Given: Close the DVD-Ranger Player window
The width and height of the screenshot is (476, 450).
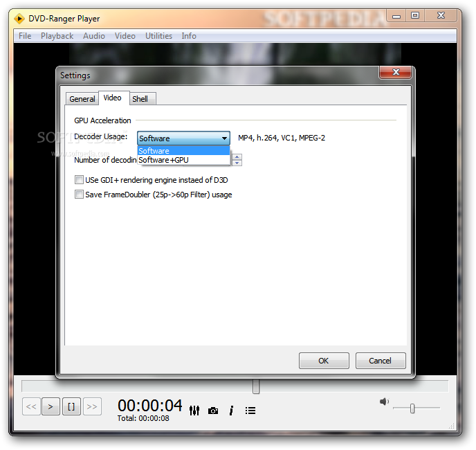Looking at the screenshot, I should click(441, 15).
